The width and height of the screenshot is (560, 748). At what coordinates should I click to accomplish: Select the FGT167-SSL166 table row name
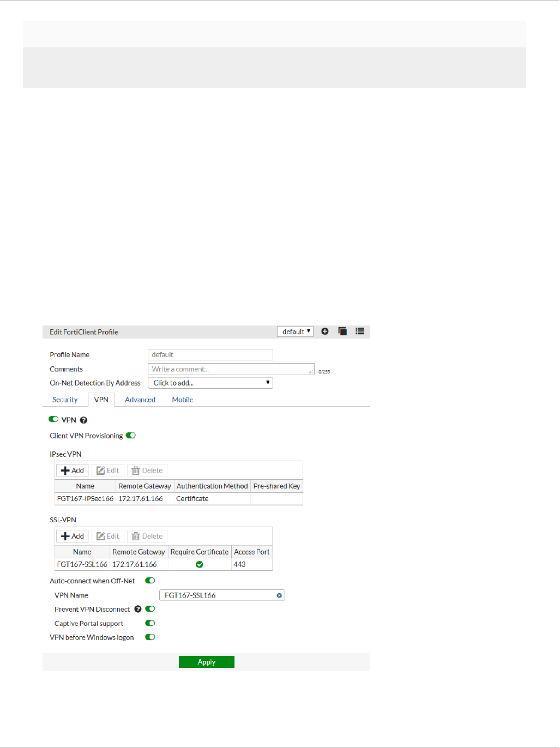pyautogui.click(x=82, y=565)
